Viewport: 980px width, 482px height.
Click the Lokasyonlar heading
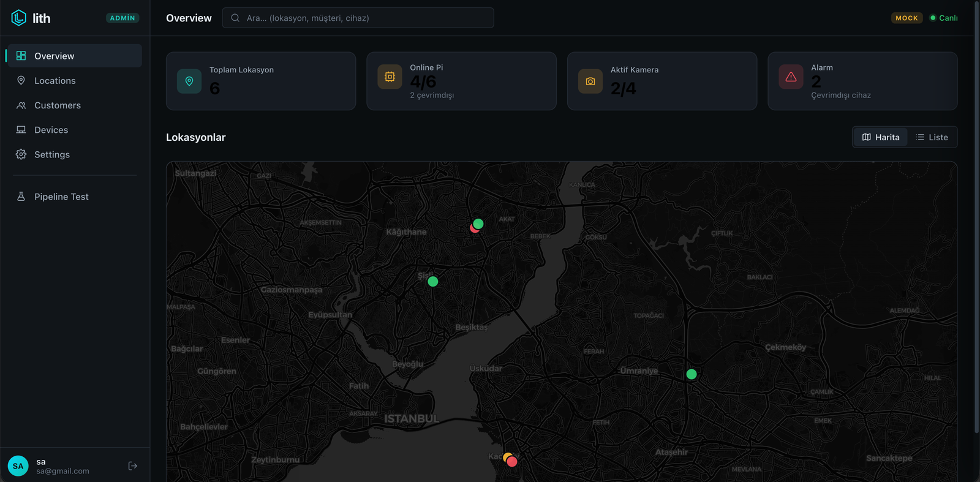(196, 137)
